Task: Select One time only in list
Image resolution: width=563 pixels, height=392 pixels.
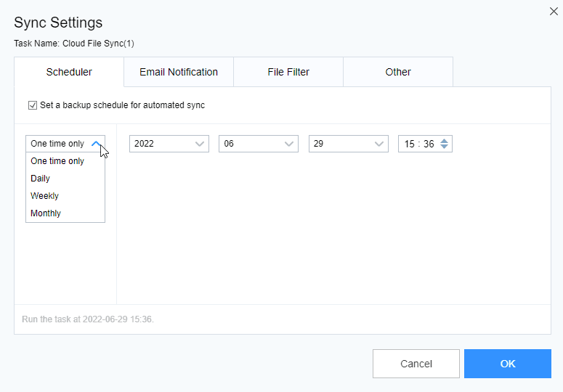Action: [57, 161]
